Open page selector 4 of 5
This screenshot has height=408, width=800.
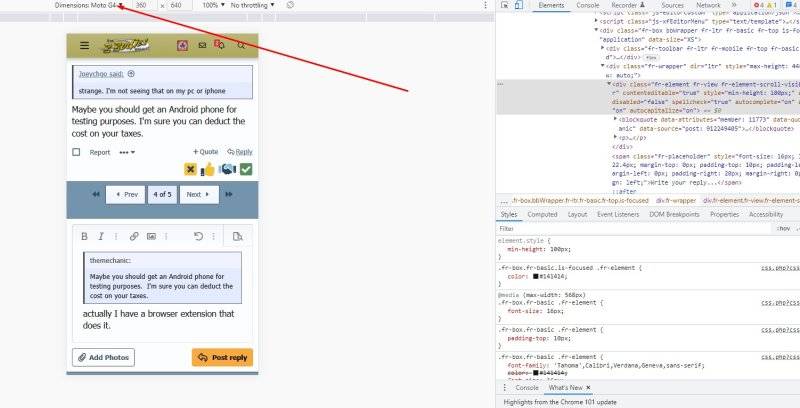[162, 194]
